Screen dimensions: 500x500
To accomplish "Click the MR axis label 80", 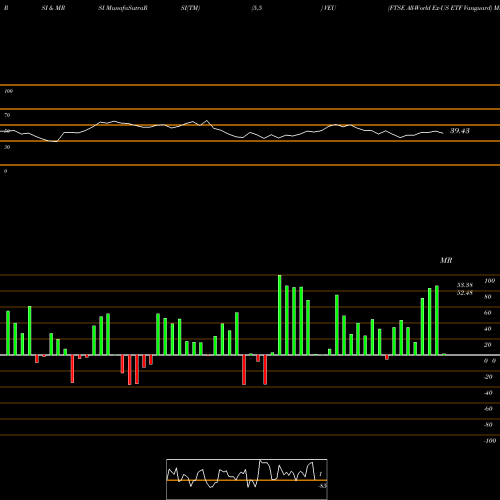I will pyautogui.click(x=488, y=297).
